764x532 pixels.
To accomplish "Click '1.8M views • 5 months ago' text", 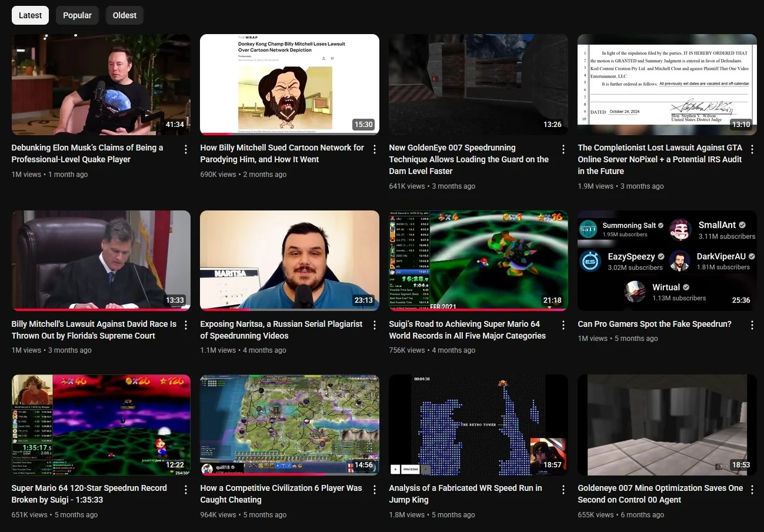I will 432,515.
